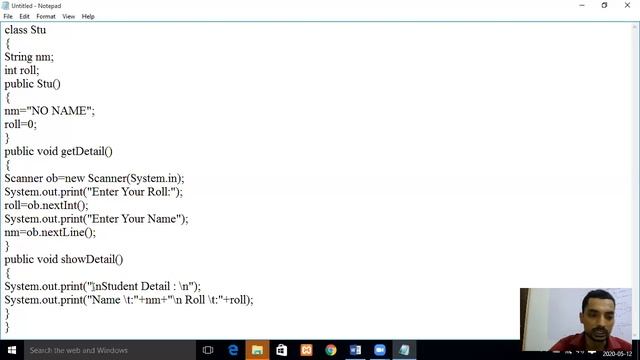Image resolution: width=640 pixels, height=360 pixels.
Task: Open the Edit menu
Action: 24,16
